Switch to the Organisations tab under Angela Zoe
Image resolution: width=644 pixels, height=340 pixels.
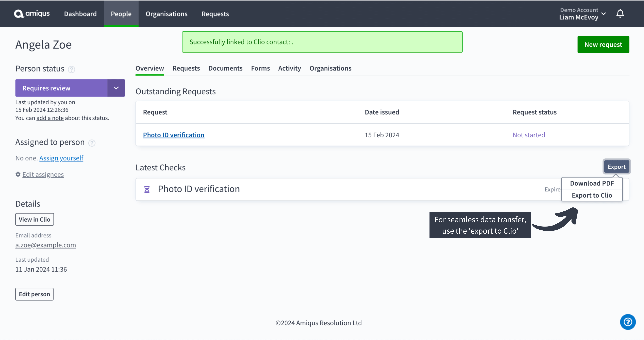click(330, 68)
